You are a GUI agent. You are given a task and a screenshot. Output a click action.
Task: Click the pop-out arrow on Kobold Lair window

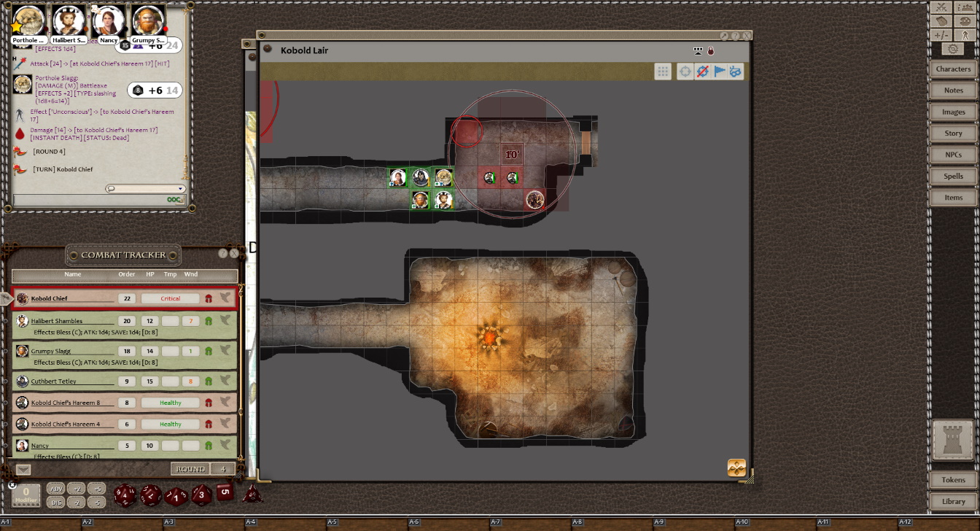[724, 36]
